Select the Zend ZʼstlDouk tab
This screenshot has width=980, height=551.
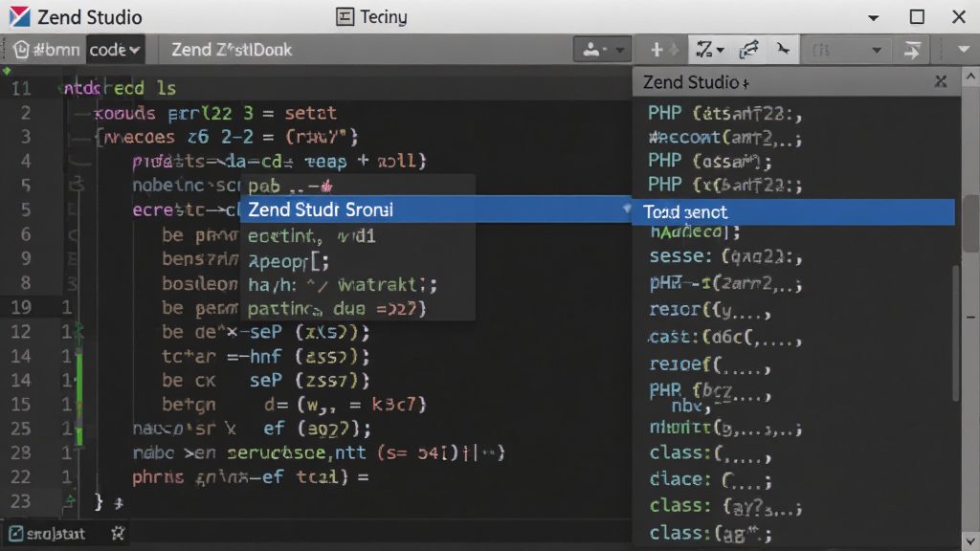[232, 50]
